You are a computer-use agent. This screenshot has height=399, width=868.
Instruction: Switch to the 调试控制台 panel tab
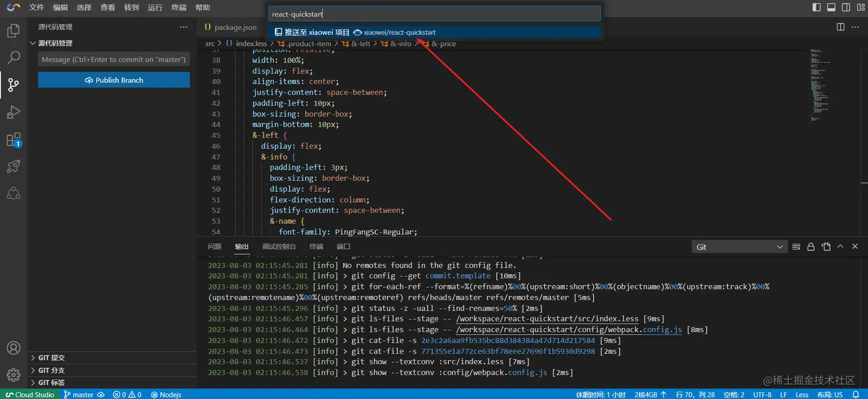pyautogui.click(x=279, y=247)
